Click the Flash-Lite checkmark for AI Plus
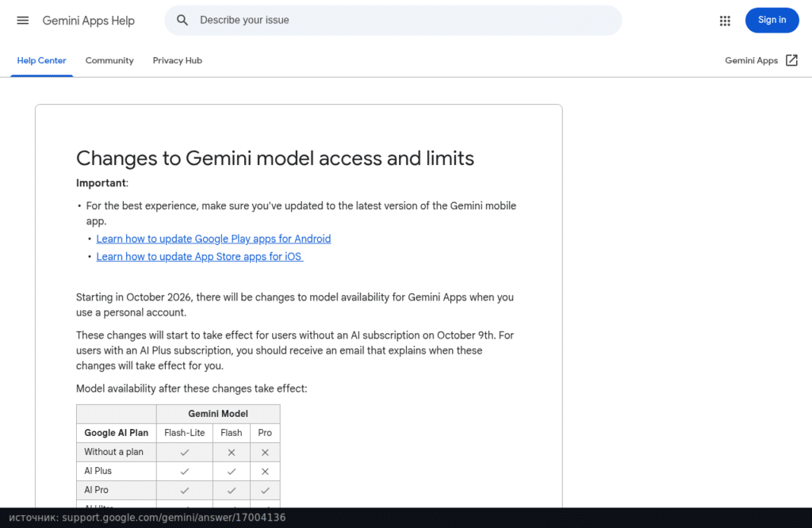Image resolution: width=812 pixels, height=528 pixels. tap(184, 472)
